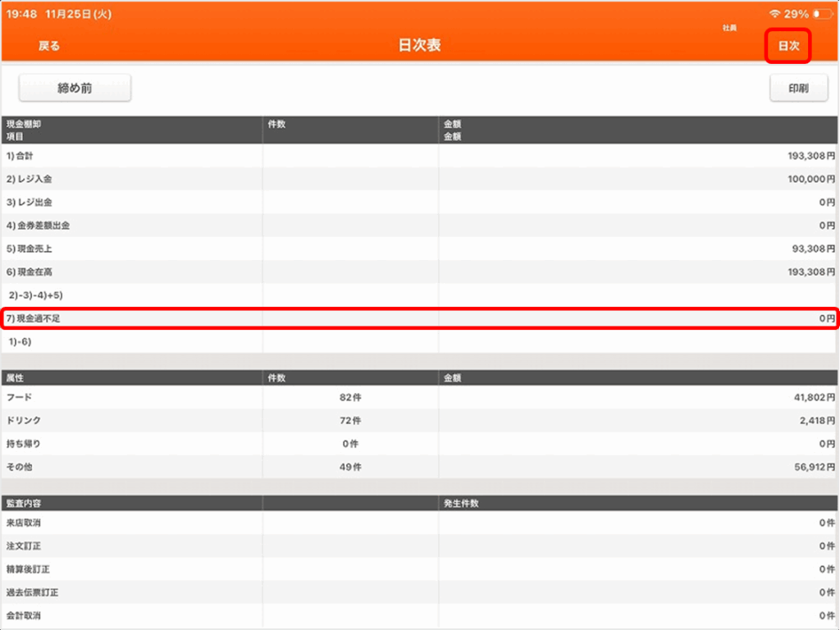Tap the ドリンク attribute row
The width and height of the screenshot is (840, 630).
pos(419,420)
